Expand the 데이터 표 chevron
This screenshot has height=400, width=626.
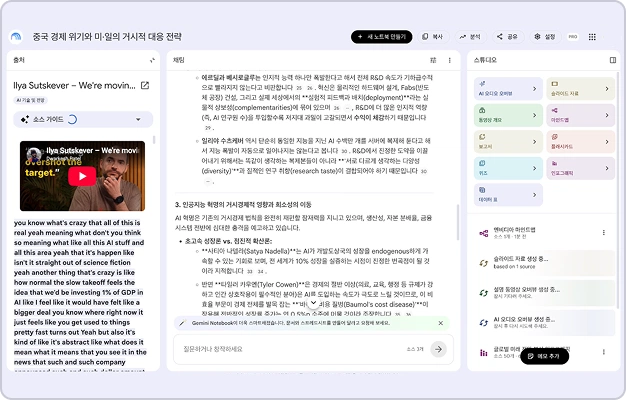click(x=535, y=195)
